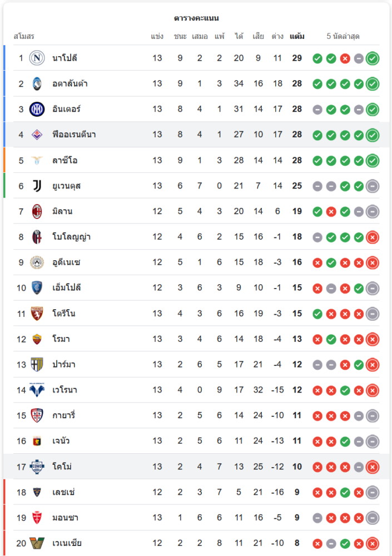Click the Milan club crest icon
Screen dimensions: 392x556
click(37, 211)
